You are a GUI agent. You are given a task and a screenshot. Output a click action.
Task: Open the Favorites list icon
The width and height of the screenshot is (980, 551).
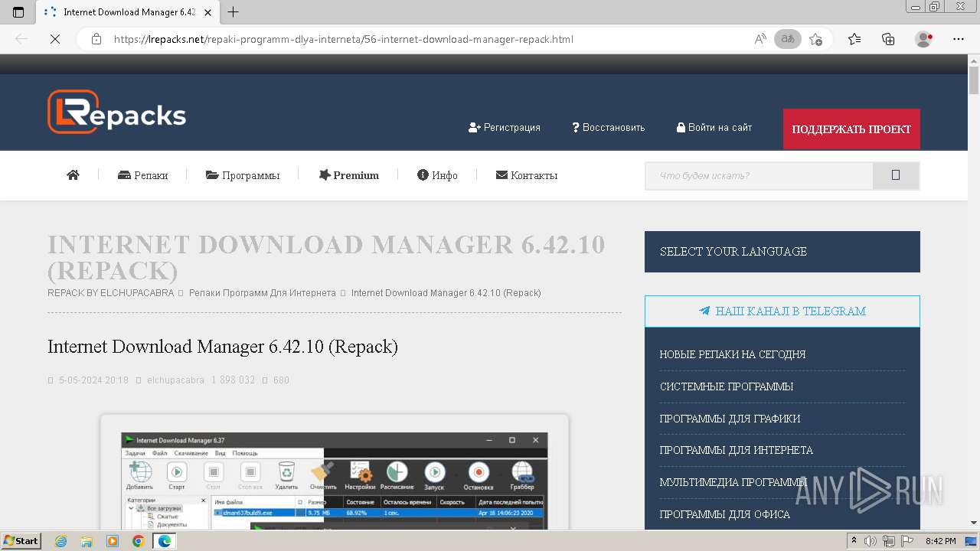click(854, 39)
